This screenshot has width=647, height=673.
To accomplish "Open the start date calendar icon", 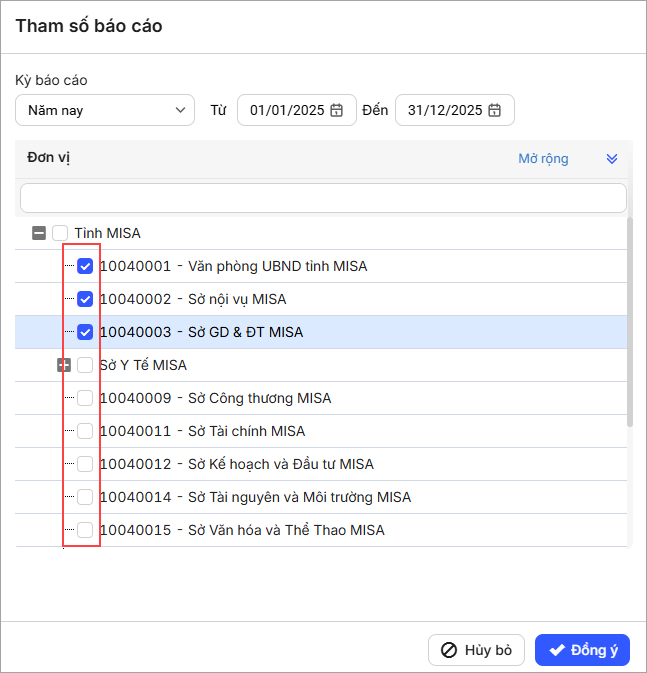I will coord(337,111).
